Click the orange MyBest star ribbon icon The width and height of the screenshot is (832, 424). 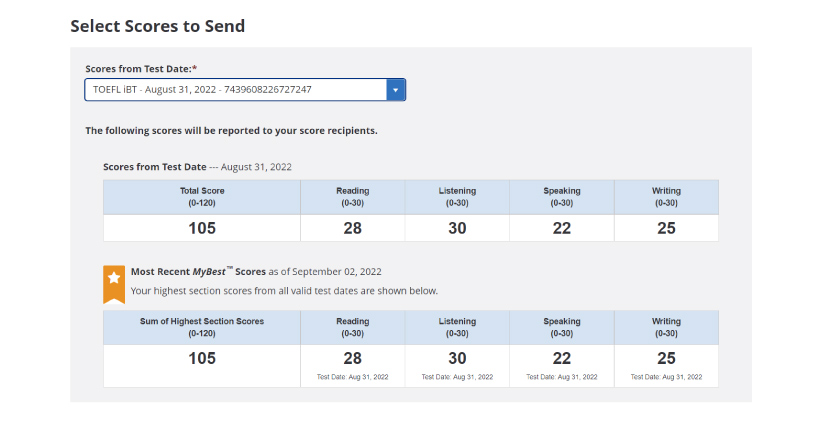tap(114, 285)
